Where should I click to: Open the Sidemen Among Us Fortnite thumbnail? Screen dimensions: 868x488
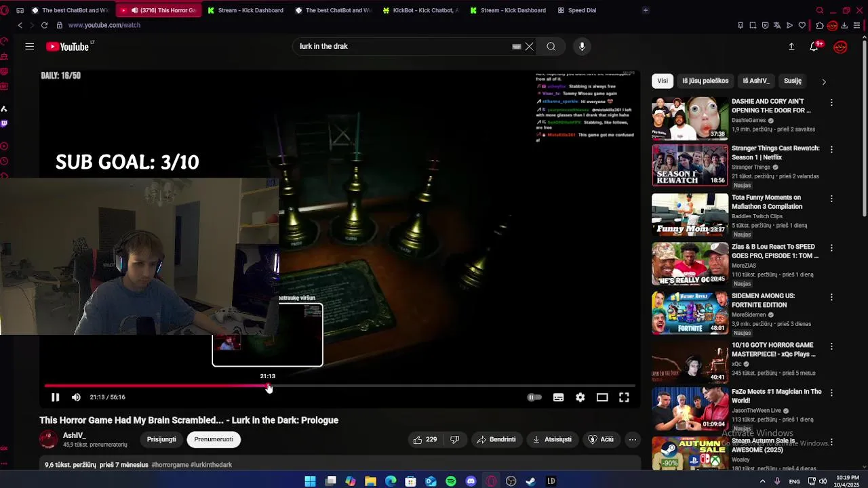tap(690, 313)
